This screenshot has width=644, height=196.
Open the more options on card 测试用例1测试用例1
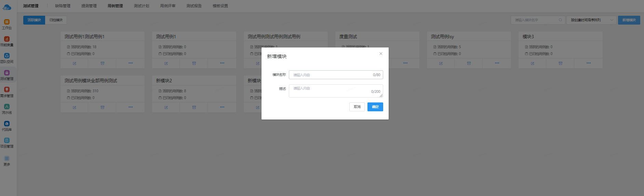click(131, 63)
